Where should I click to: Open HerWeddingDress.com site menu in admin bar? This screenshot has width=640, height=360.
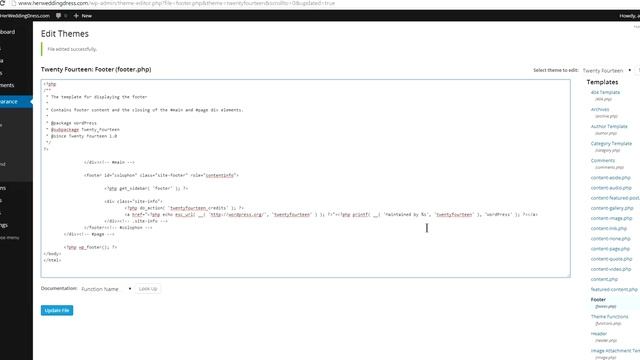click(x=24, y=16)
